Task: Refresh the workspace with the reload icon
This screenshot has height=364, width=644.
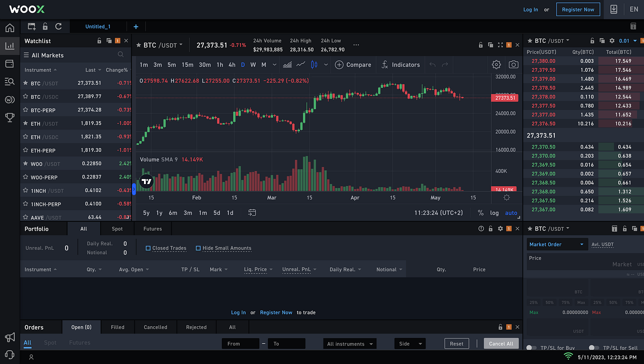Action: 58,26
